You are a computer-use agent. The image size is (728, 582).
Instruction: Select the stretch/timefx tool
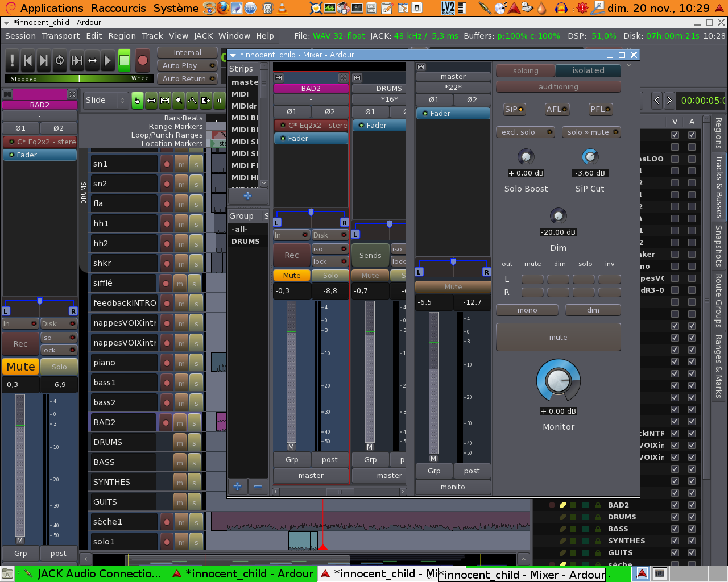point(165,101)
